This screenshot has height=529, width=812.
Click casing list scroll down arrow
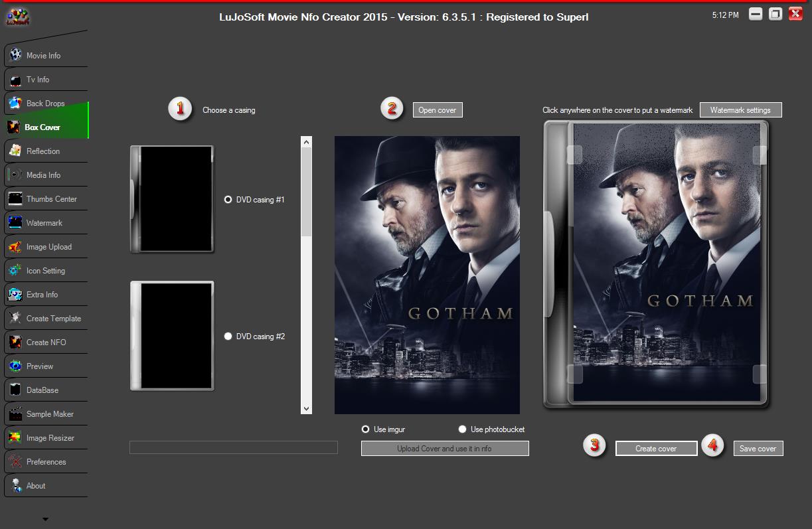306,409
